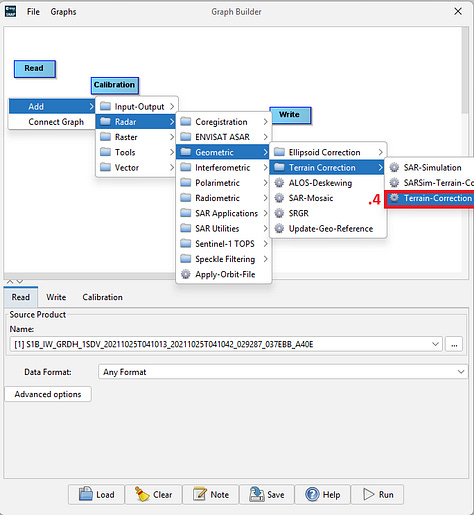Expand the Tools submenu arrow
The width and height of the screenshot is (474, 515).
pyautogui.click(x=172, y=152)
